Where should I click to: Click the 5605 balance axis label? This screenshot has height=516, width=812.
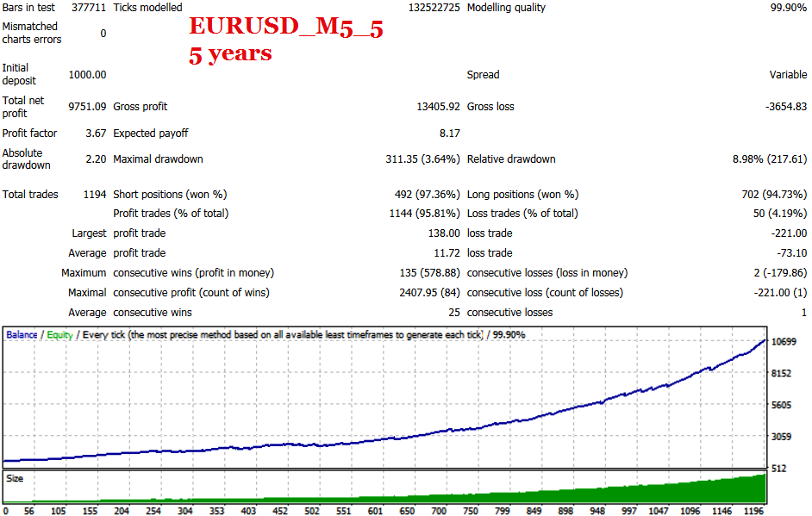click(782, 405)
